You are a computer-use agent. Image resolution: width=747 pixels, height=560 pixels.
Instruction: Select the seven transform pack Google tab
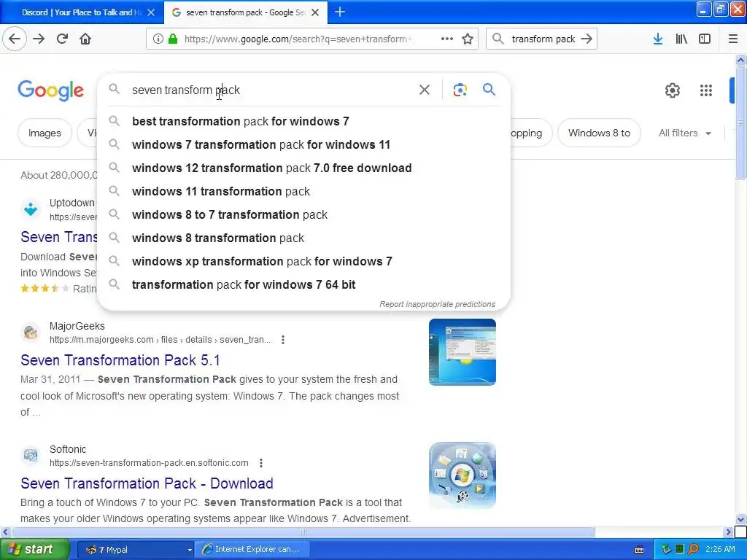click(246, 12)
